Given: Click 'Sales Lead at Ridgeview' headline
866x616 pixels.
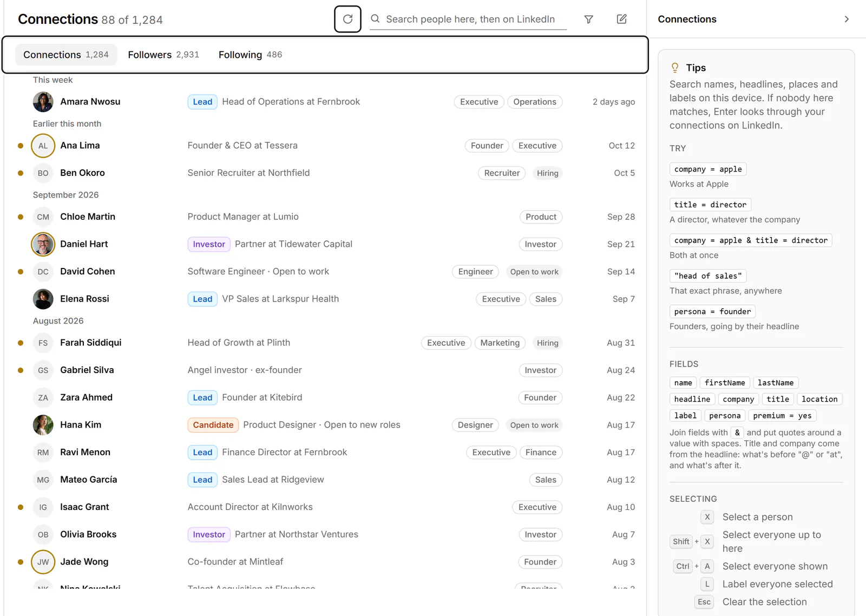Looking at the screenshot, I should (273, 480).
